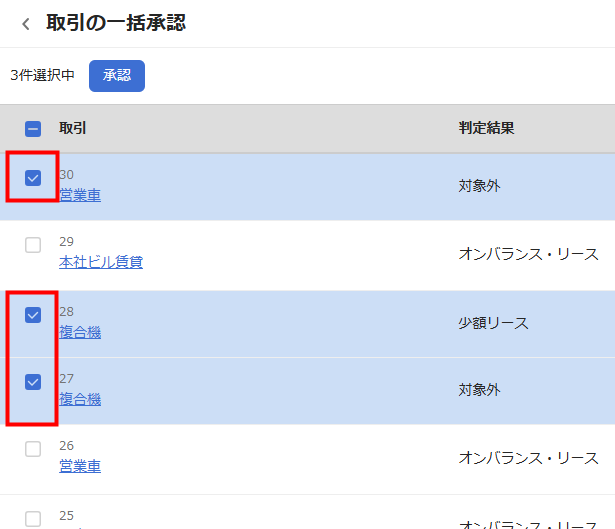The height and width of the screenshot is (529, 615).
Task: Click the 判定結果 column header
Action: coord(487,129)
